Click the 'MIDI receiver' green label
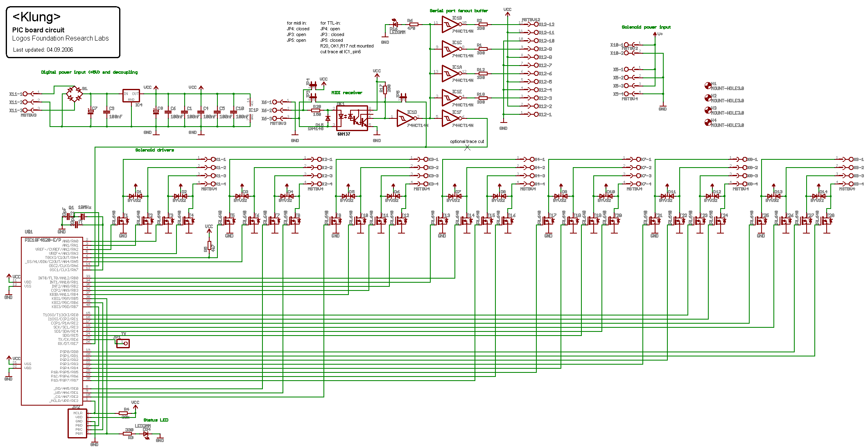This screenshot has width=868, height=447. coord(346,93)
